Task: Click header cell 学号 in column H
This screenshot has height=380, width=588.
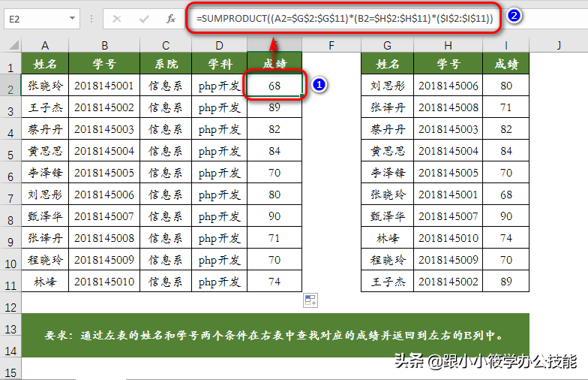Action: pyautogui.click(x=448, y=63)
